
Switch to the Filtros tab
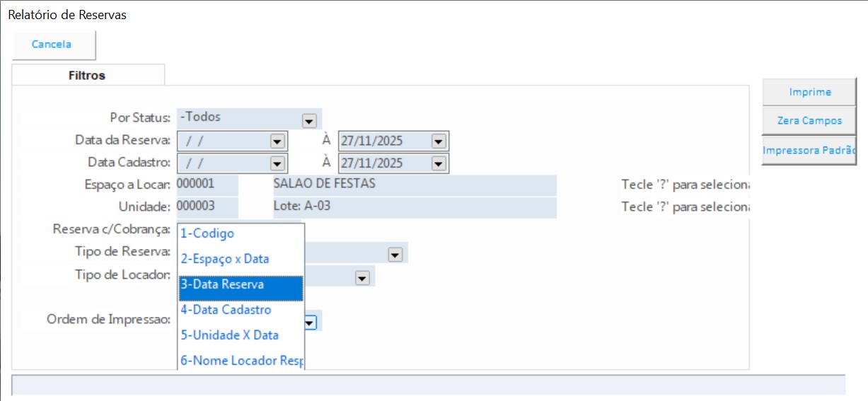[x=87, y=75]
